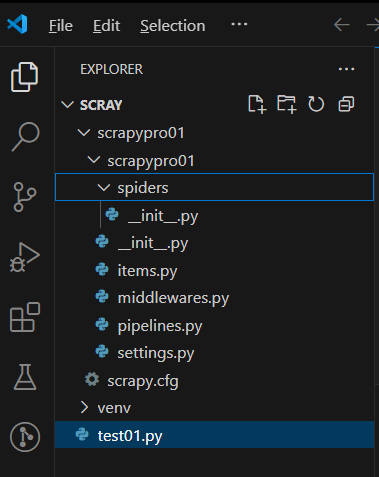Open settings.py file

[x=214, y=353]
